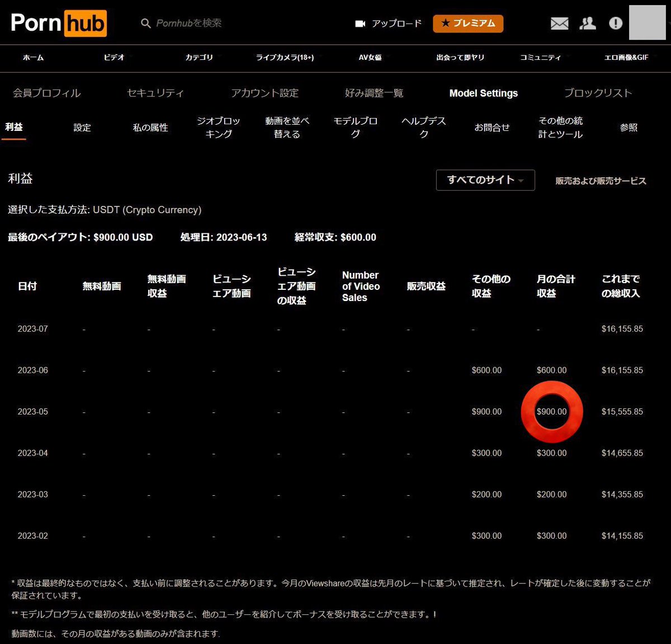Open the ビデオ menu
This screenshot has height=644, width=671.
(114, 58)
